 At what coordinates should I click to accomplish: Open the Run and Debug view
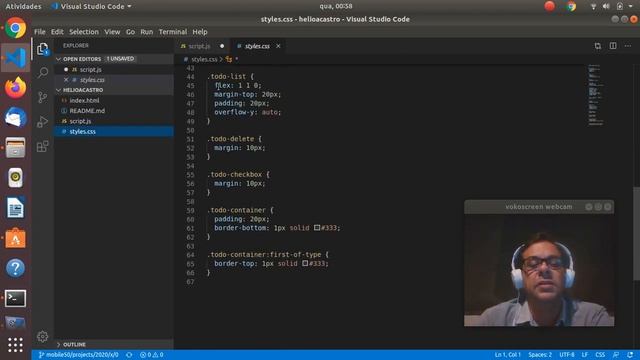42,122
